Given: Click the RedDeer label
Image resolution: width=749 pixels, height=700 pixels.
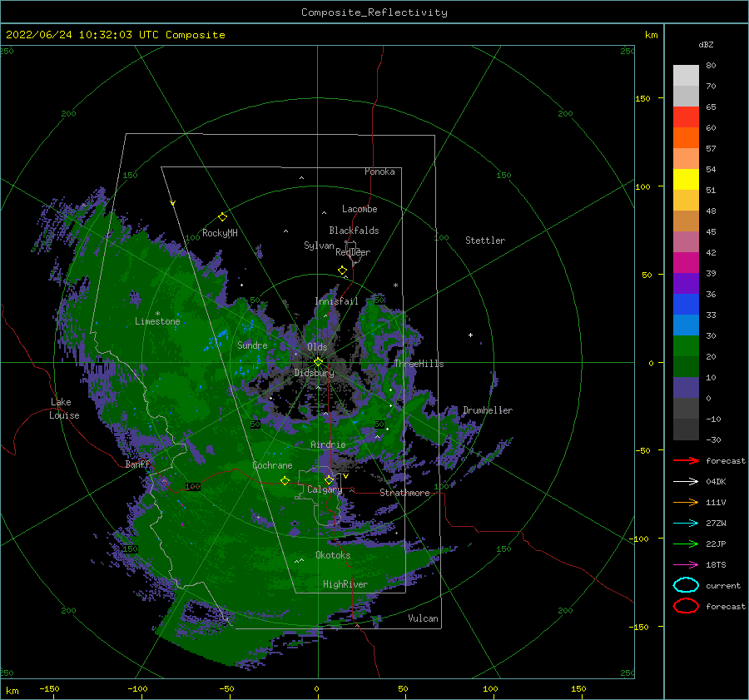Looking at the screenshot, I should click(353, 252).
